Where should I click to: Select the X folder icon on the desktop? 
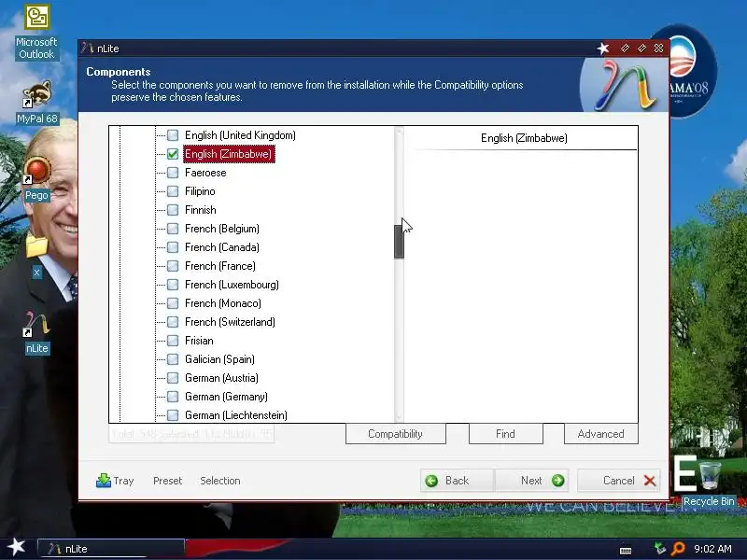tap(36, 256)
